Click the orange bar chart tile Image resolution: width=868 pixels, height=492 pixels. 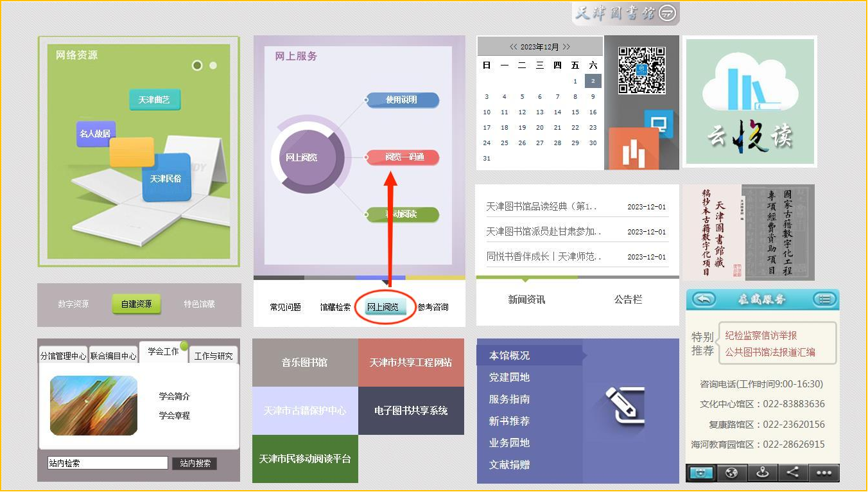pyautogui.click(x=633, y=150)
